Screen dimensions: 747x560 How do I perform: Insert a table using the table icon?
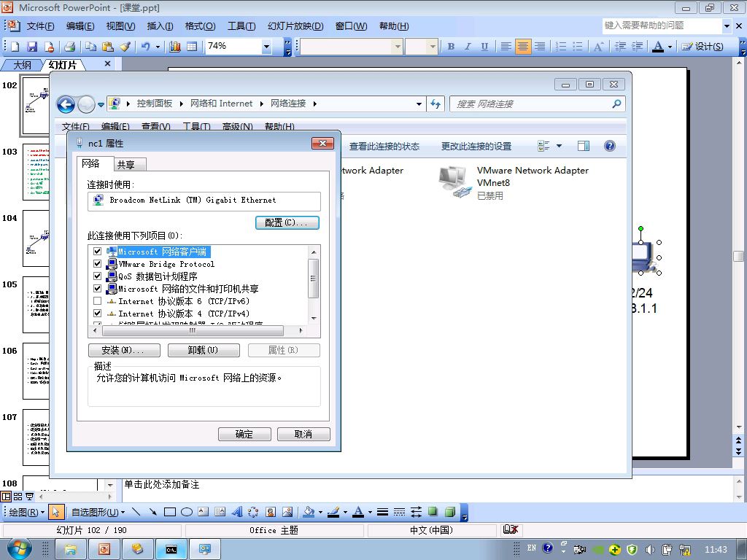(x=192, y=46)
